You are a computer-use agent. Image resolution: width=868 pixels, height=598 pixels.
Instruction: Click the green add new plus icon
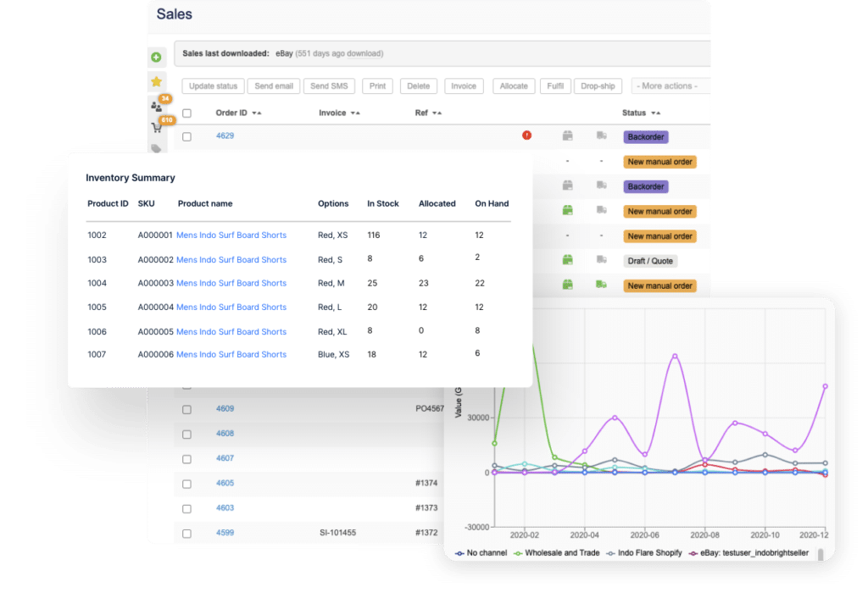tap(156, 58)
